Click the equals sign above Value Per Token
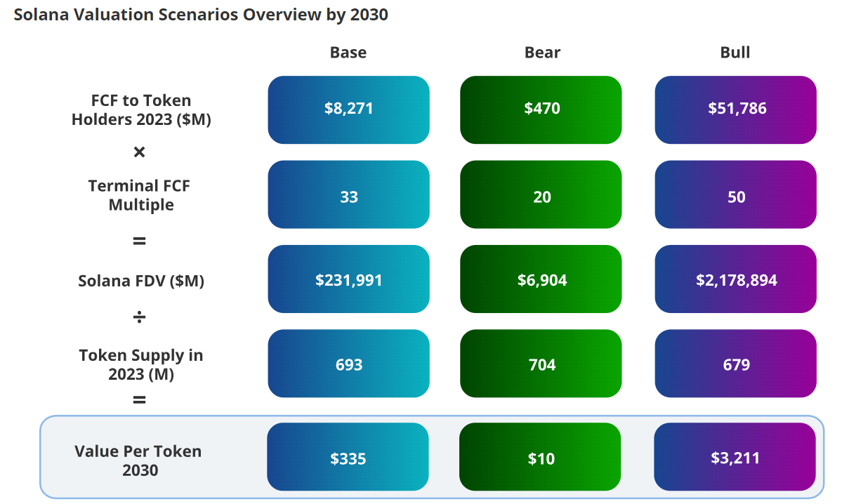This screenshot has height=504, width=842. (x=140, y=400)
